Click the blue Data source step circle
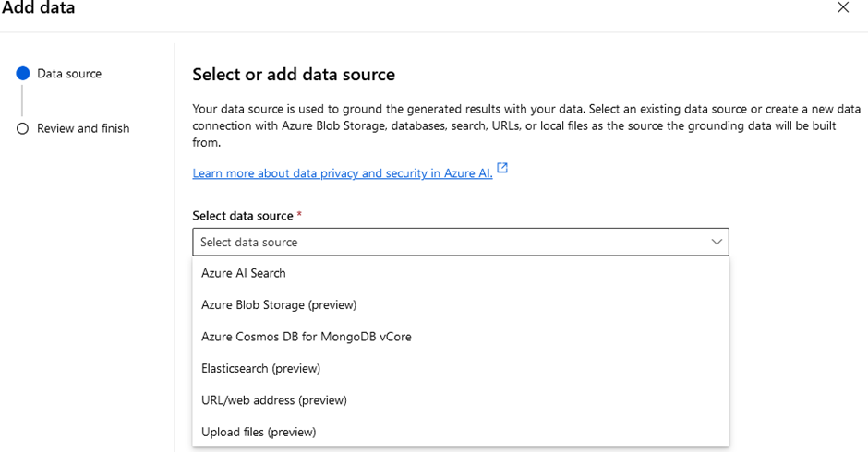 tap(23, 74)
